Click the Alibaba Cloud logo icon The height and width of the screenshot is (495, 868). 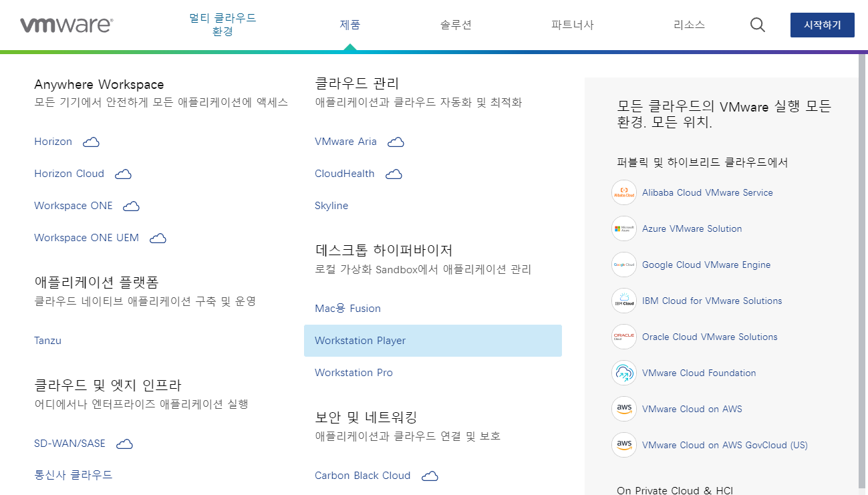point(624,192)
